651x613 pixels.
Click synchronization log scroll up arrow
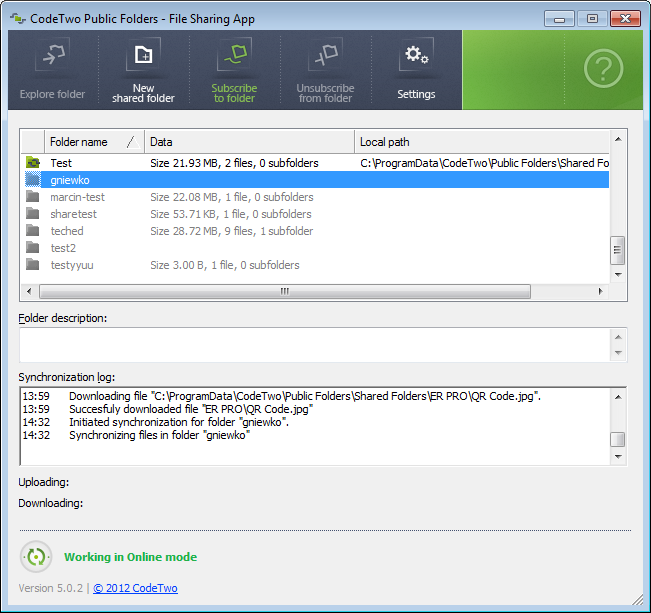point(618,397)
